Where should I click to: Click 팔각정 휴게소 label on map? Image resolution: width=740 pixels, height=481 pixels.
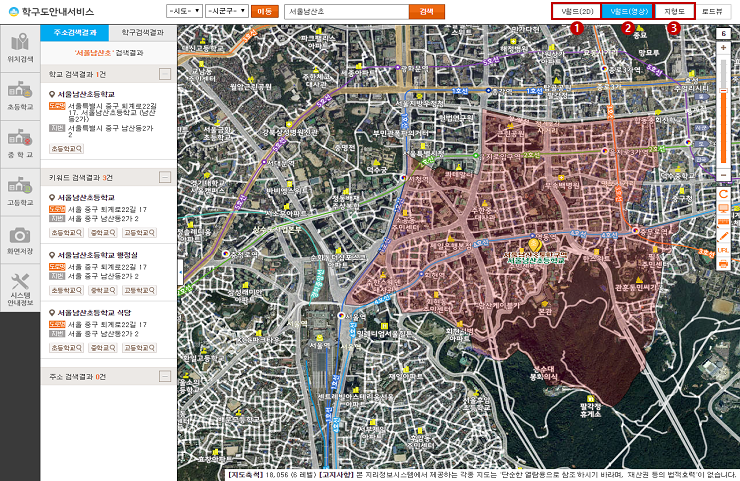[590, 410]
